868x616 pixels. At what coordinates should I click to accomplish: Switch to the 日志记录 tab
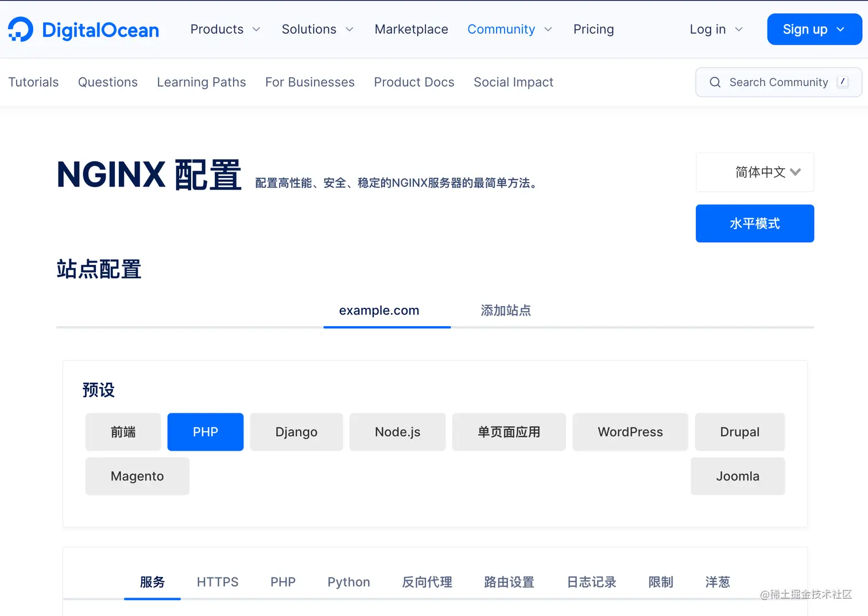point(591,582)
